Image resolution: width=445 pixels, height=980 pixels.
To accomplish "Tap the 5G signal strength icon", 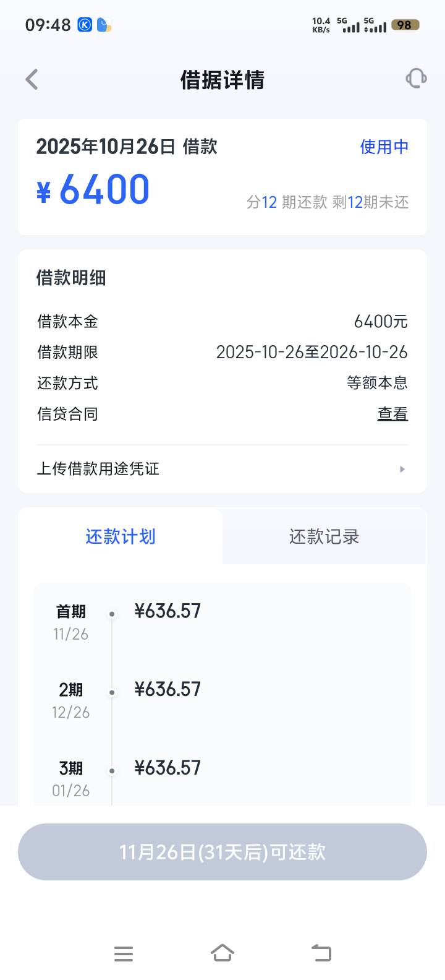I will point(350,25).
